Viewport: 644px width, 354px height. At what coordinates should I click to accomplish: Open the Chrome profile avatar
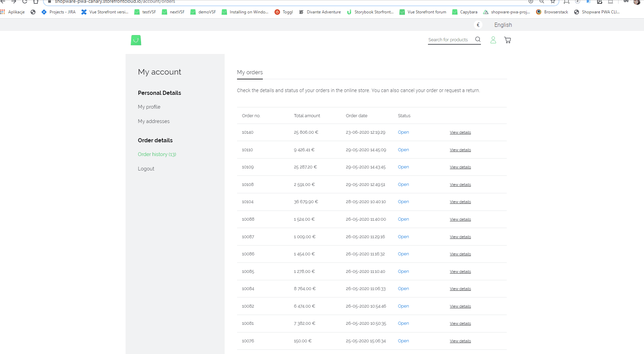[637, 2]
